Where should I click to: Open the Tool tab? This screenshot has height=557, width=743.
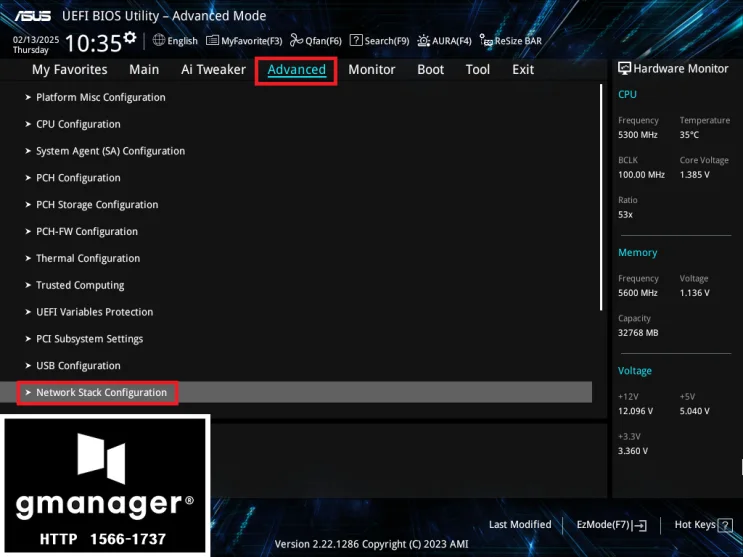click(478, 70)
